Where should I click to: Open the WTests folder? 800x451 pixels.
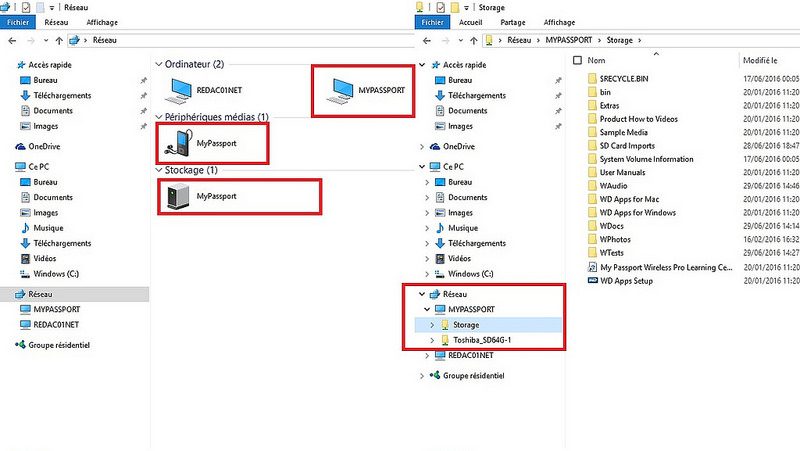[606, 253]
